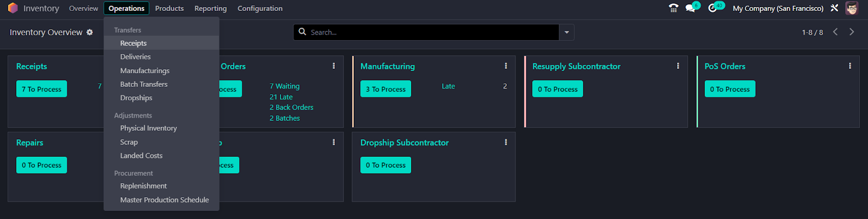
Task: Click the 1-8 / 8 pager counter
Action: (812, 33)
